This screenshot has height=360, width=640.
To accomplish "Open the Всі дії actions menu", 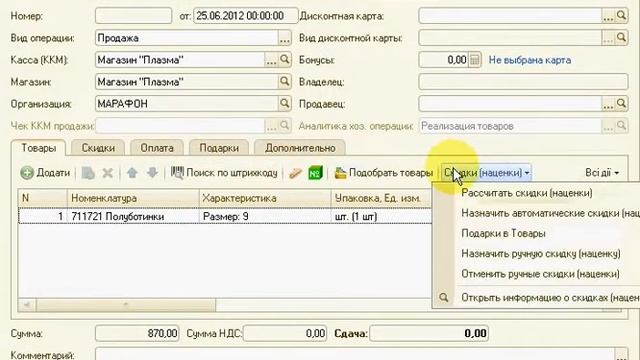I will click(x=602, y=173).
